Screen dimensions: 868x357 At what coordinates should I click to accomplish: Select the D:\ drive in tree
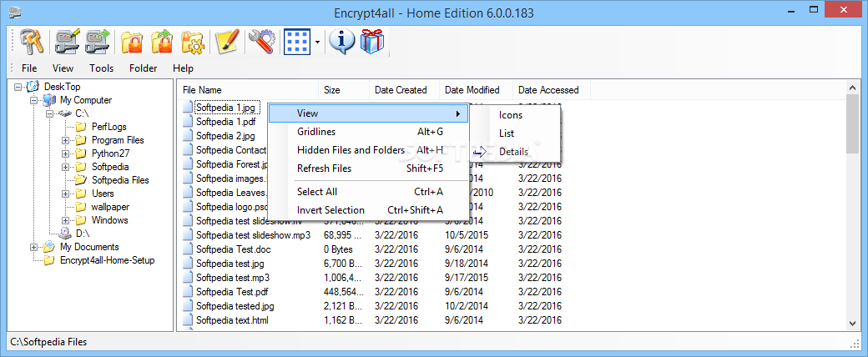pyautogui.click(x=83, y=233)
